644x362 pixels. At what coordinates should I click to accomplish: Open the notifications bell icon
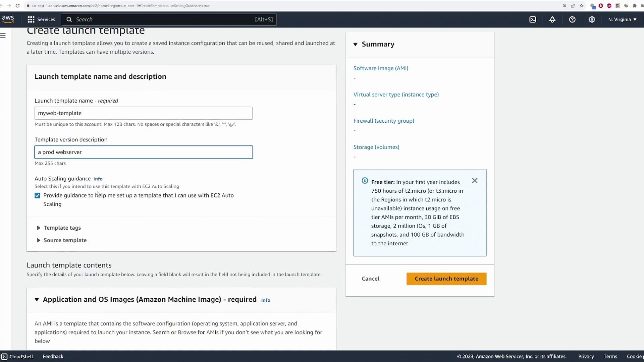point(552,19)
